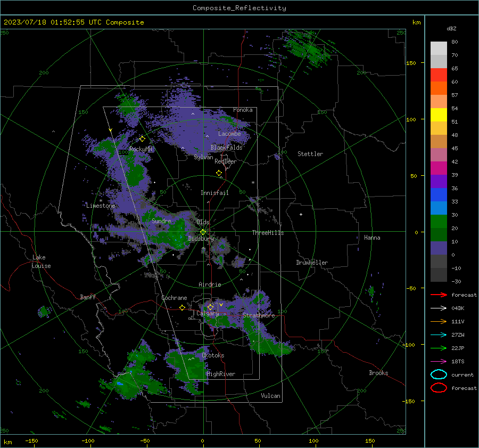479x448 pixels.
Task: Click the red forecast arrow in legend
Action: pos(439,295)
